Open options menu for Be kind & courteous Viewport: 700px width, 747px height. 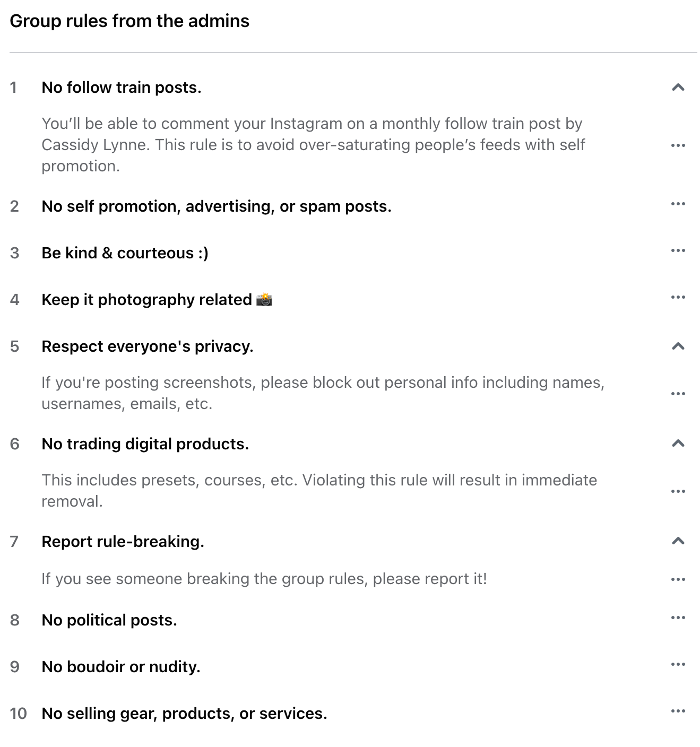pyautogui.click(x=678, y=250)
